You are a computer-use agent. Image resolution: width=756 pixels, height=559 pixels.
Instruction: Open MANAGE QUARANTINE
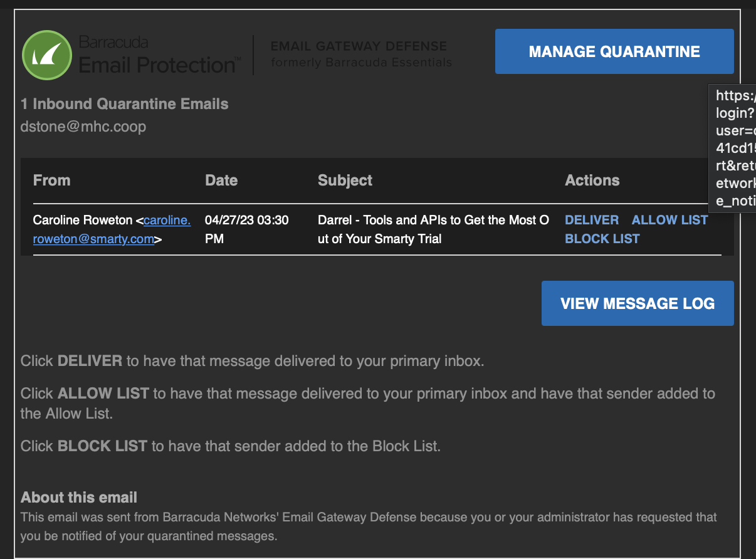[613, 51]
